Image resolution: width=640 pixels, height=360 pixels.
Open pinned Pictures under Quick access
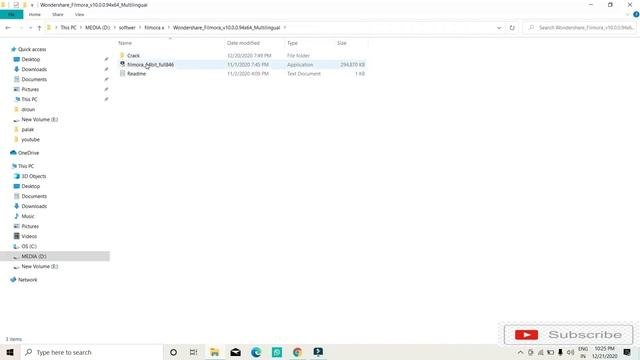click(x=30, y=89)
